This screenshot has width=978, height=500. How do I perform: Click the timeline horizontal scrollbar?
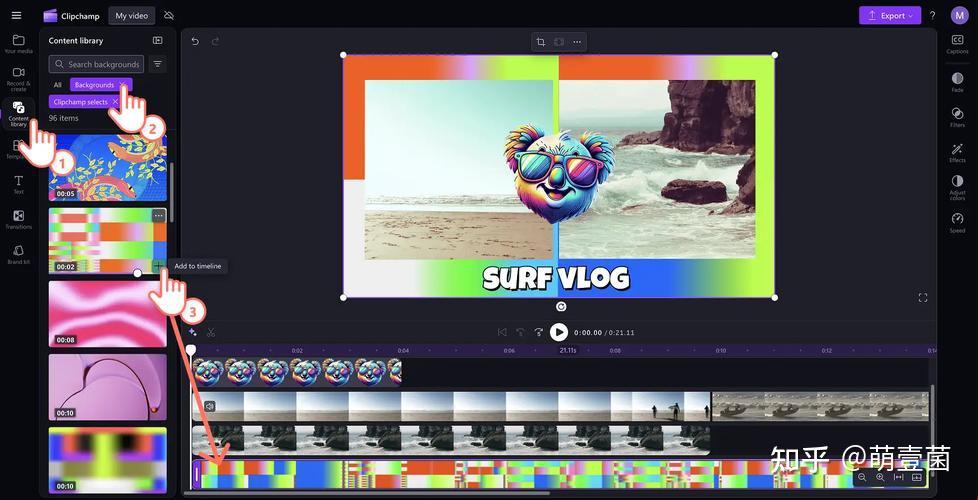point(366,493)
